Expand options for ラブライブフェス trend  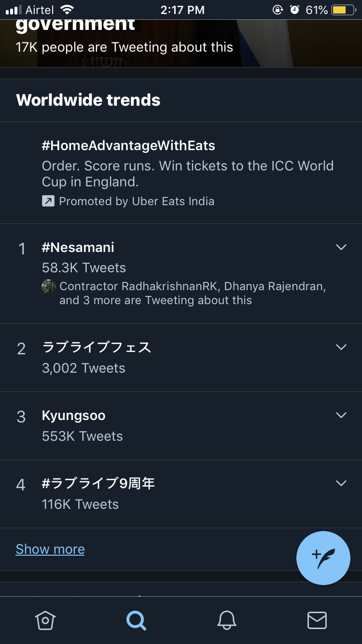[341, 347]
